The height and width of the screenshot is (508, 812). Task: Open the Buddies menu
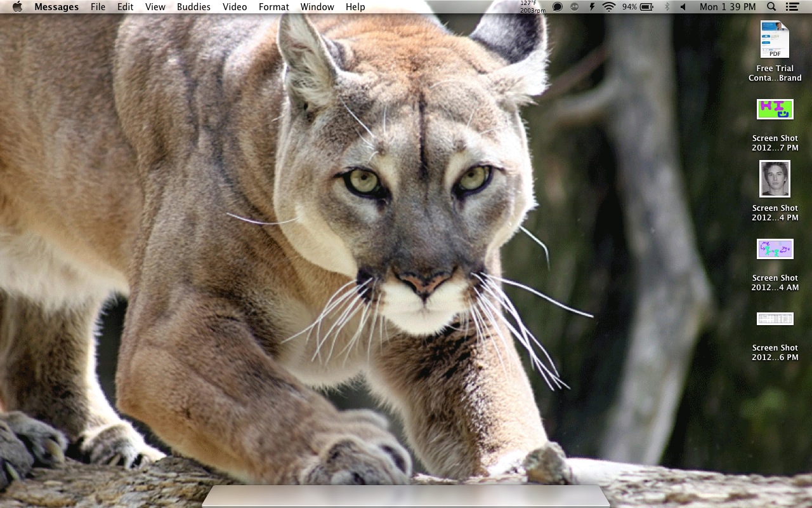pos(194,7)
